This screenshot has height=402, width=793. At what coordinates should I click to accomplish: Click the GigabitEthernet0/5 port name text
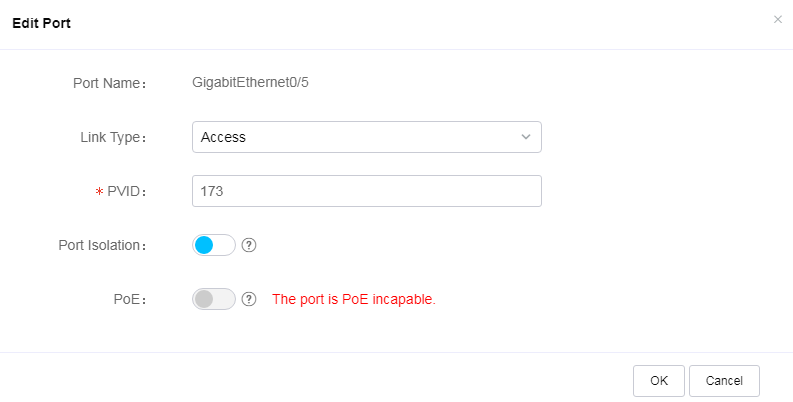[250, 82]
